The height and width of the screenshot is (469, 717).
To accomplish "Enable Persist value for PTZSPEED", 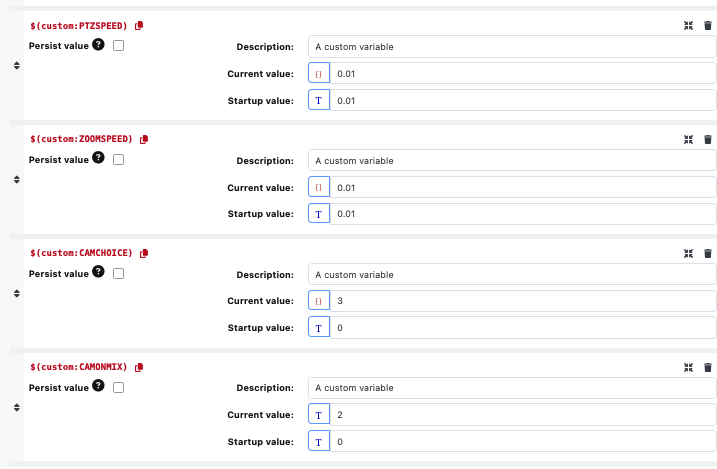I will tap(119, 46).
